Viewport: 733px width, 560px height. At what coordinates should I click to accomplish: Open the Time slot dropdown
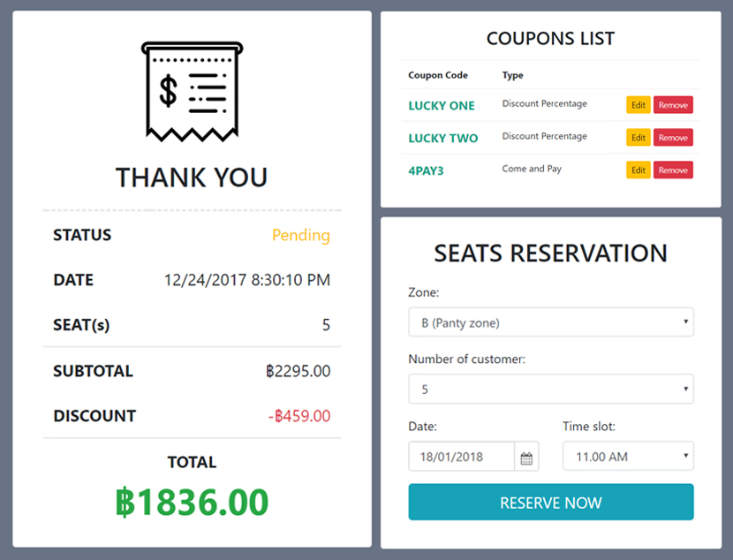click(x=627, y=456)
